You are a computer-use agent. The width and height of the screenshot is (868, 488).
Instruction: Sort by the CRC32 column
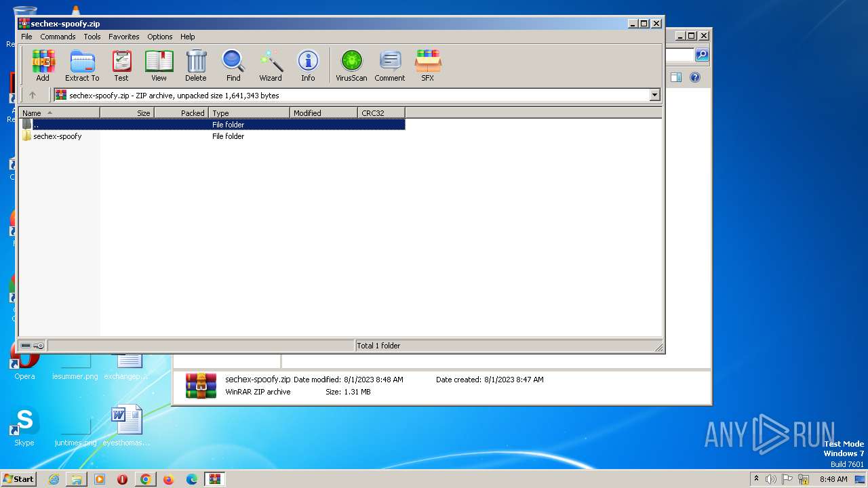(381, 113)
